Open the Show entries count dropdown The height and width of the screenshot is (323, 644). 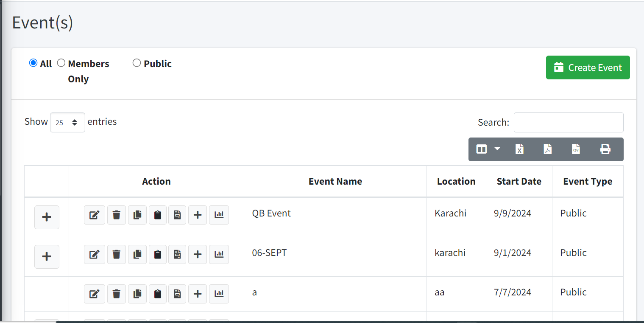67,122
